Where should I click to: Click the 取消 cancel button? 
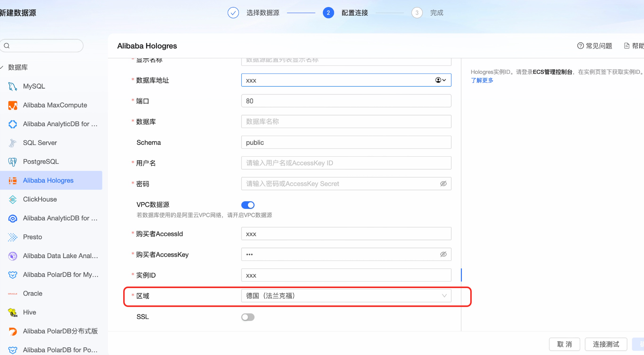pos(564,344)
